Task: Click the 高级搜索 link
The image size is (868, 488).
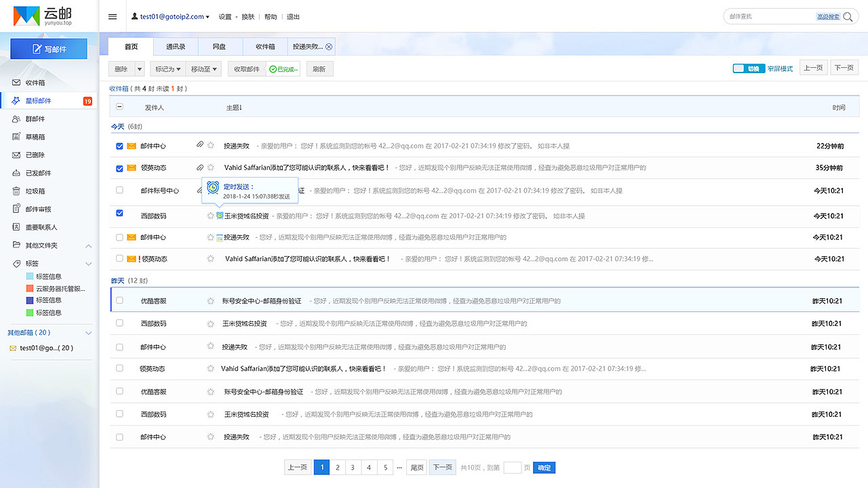Action: click(829, 16)
